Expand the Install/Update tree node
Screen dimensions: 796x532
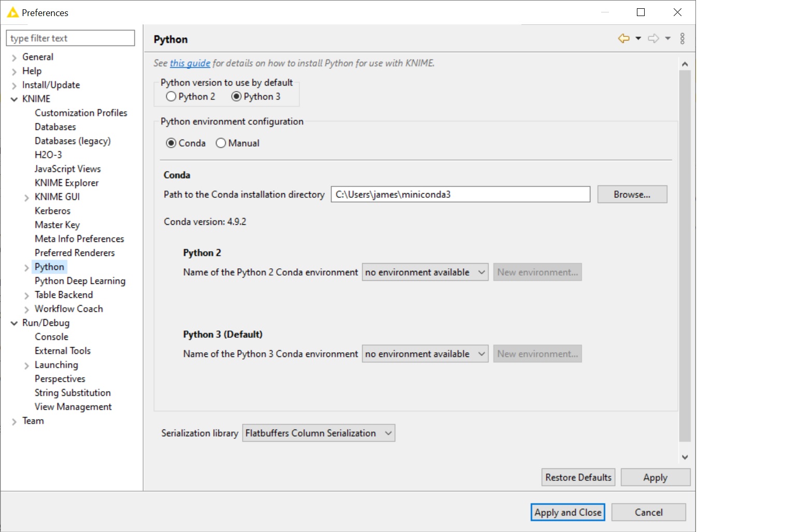pos(14,85)
